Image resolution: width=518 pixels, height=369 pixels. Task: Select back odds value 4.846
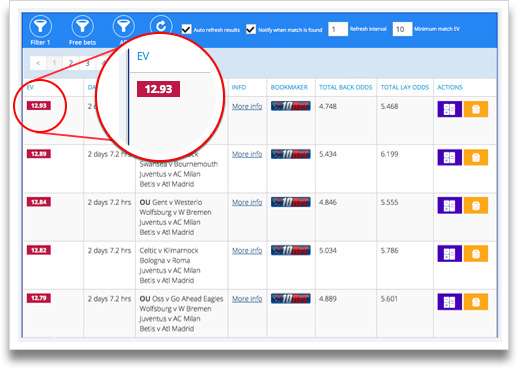pos(328,202)
